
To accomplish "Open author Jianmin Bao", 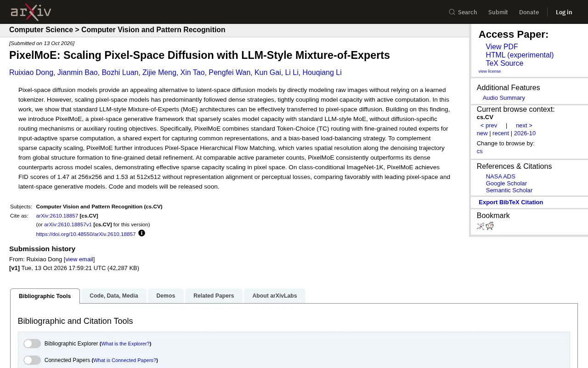I will pos(78,73).
